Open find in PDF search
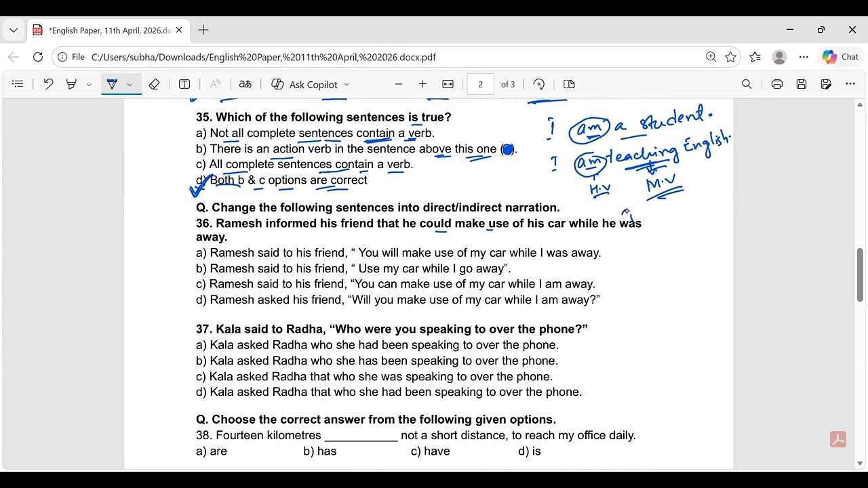 [747, 84]
